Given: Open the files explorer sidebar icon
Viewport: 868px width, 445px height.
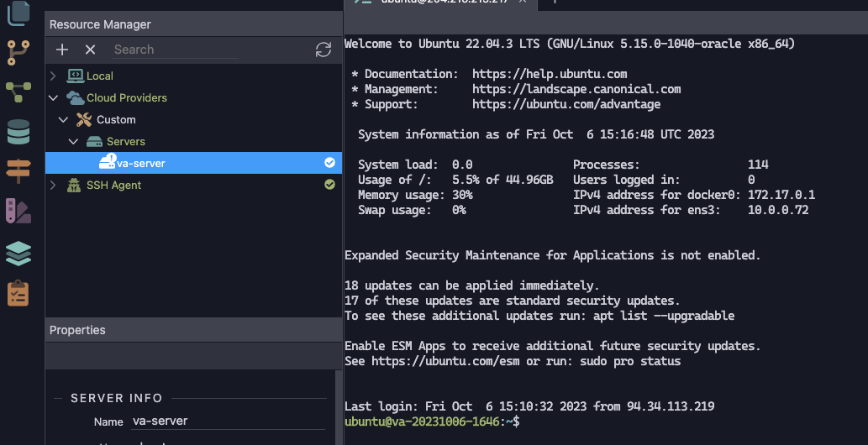Looking at the screenshot, I should tap(18, 13).
